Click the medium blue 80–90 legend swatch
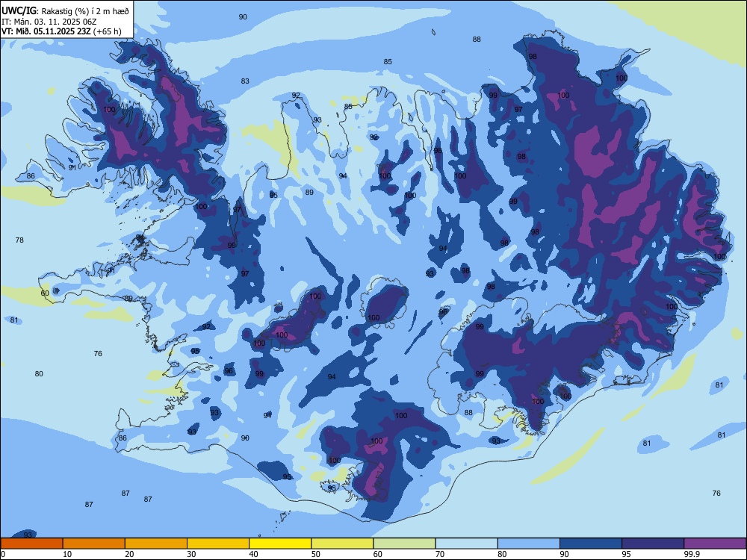This screenshot has height=560, width=747. pos(529,544)
